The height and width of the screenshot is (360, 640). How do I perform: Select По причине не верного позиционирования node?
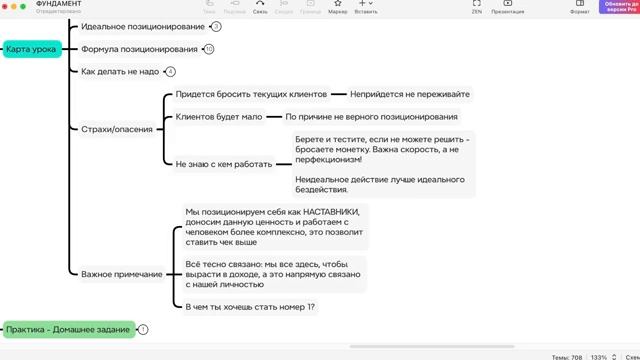click(x=371, y=117)
